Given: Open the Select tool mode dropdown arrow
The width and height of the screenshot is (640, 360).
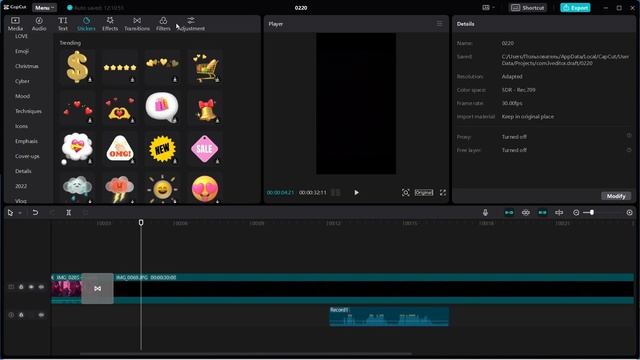Looking at the screenshot, I should (20, 213).
